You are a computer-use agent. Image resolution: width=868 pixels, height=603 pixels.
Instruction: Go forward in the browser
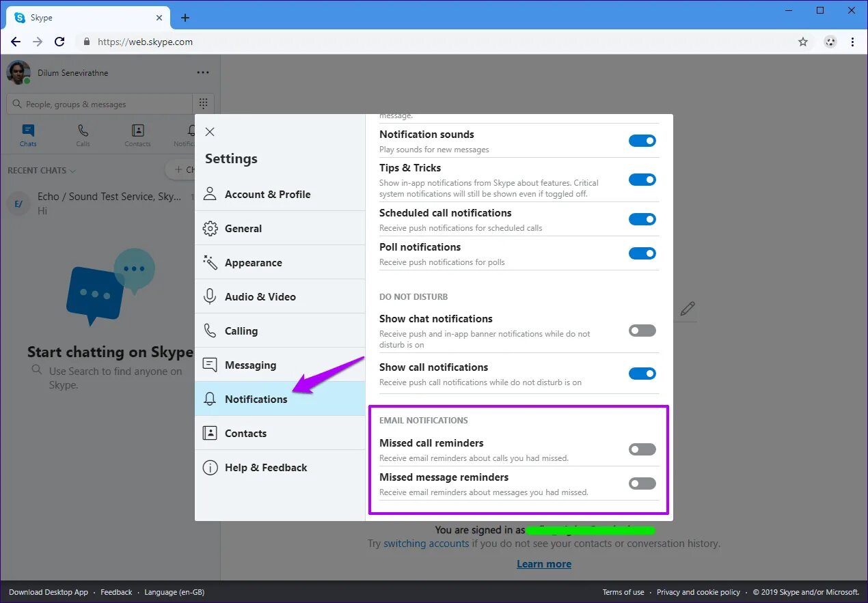38,42
